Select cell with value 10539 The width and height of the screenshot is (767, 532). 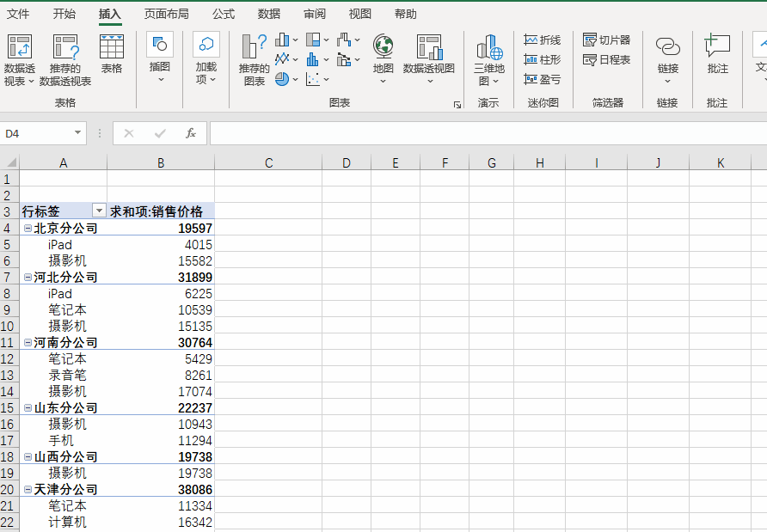[x=161, y=309]
